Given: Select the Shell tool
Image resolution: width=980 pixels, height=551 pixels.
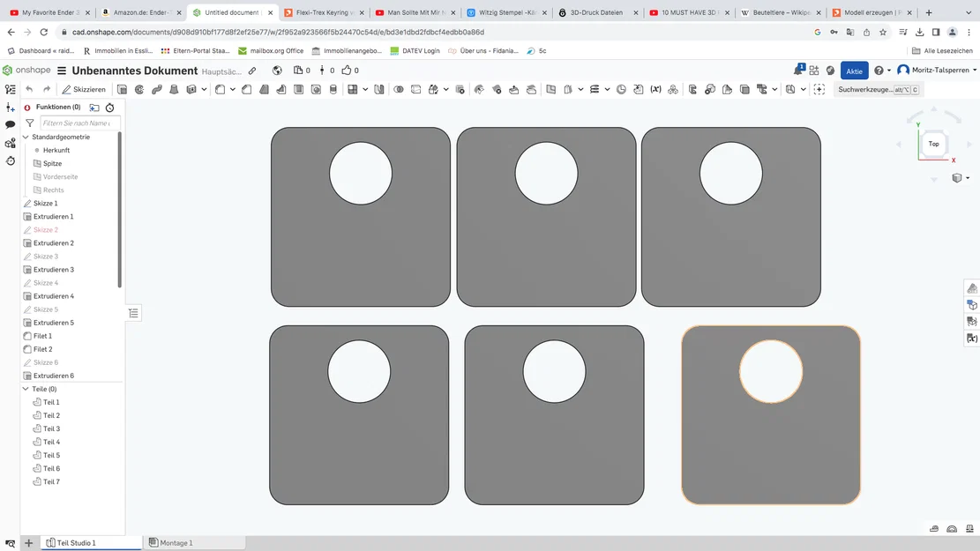Looking at the screenshot, I should [299, 89].
